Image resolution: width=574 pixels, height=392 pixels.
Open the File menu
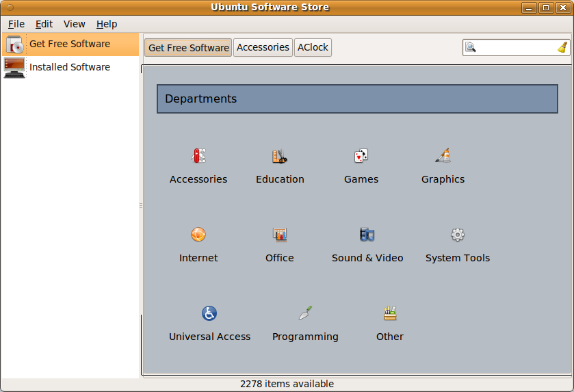point(16,24)
